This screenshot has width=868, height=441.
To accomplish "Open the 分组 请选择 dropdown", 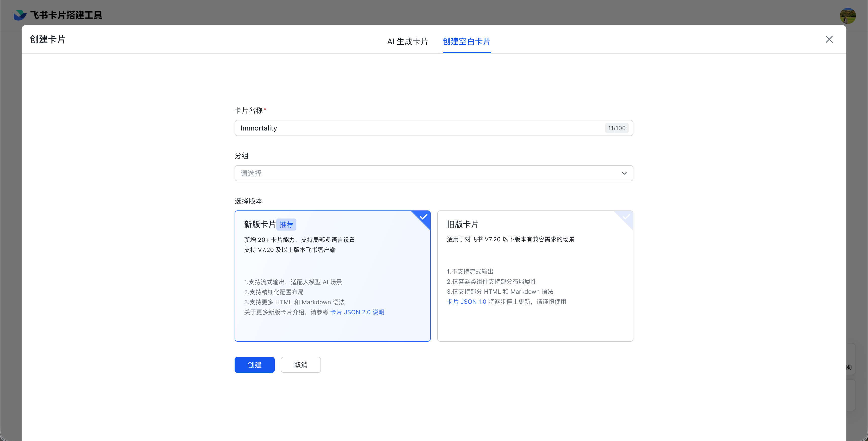I will pos(434,173).
